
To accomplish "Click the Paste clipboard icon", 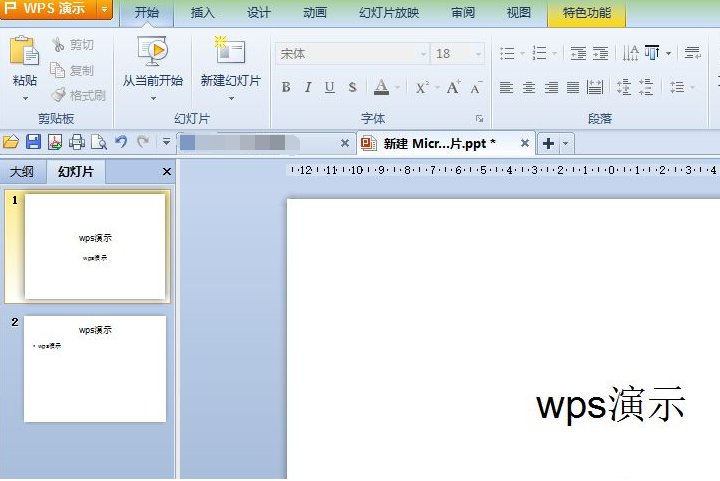I will point(24,50).
